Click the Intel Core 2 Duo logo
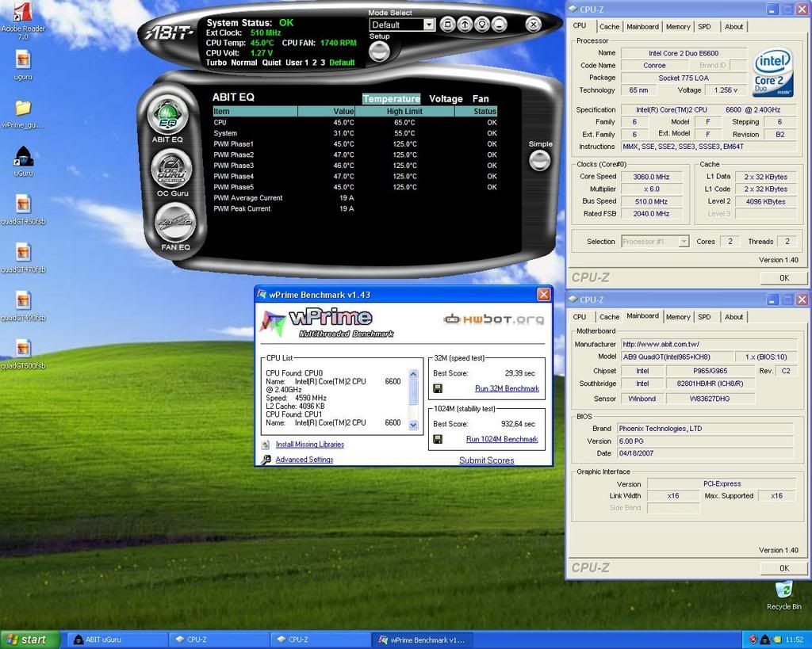The image size is (812, 649). click(772, 71)
